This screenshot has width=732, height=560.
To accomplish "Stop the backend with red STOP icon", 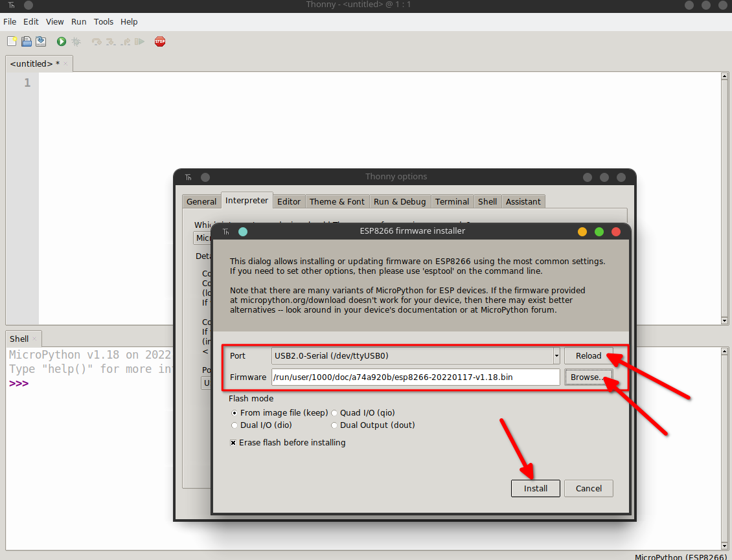I will 159,41.
